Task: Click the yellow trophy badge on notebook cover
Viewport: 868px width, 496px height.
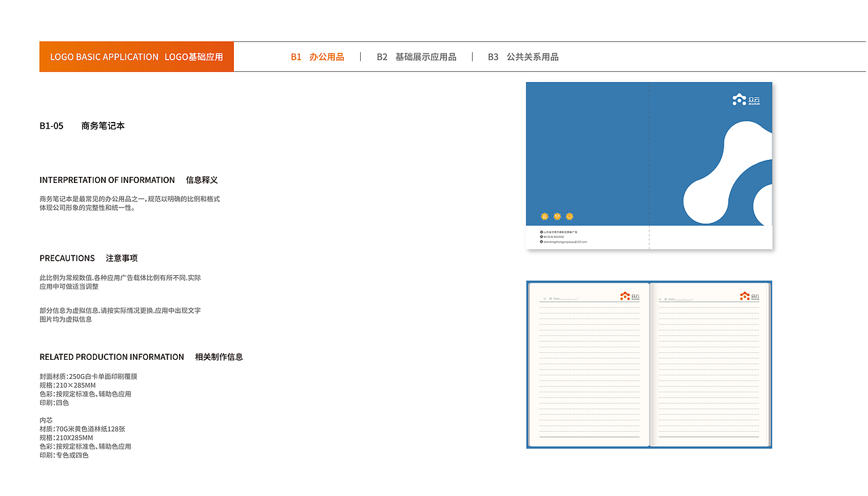Action: (x=557, y=216)
